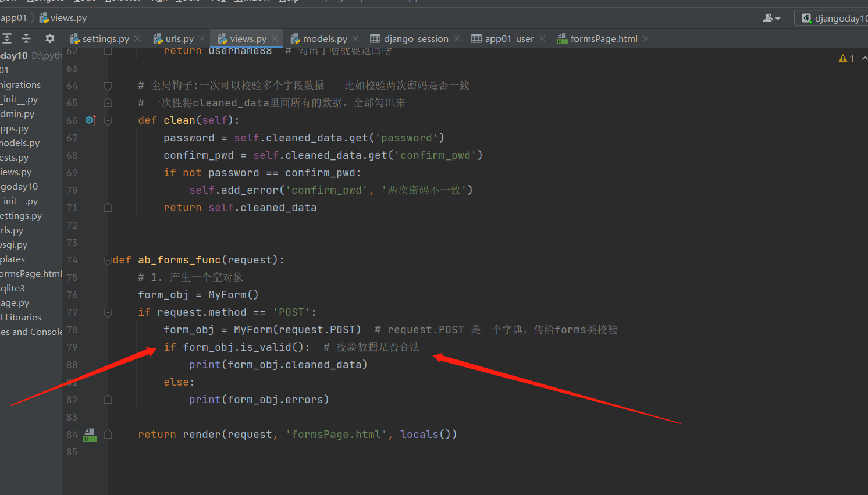Close the urls.py tab
The height and width of the screenshot is (495, 868).
coord(202,38)
